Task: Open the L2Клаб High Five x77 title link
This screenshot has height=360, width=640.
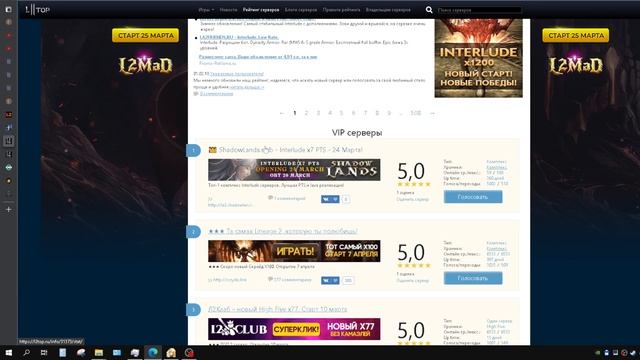Action: [278, 309]
